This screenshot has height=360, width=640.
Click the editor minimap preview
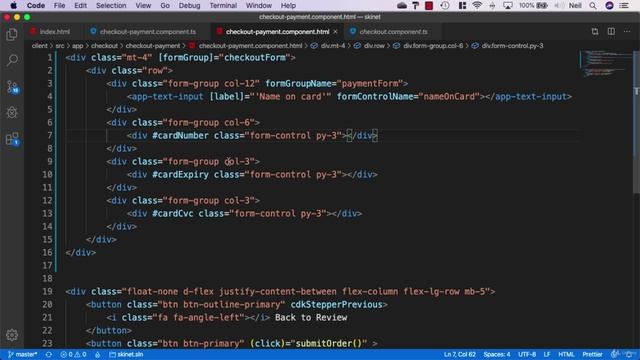point(606,64)
